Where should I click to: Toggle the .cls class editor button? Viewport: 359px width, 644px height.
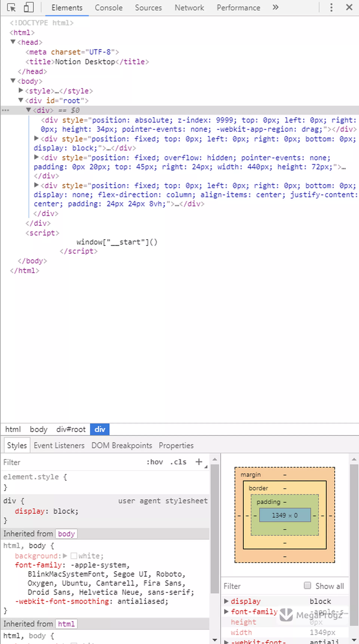[178, 462]
